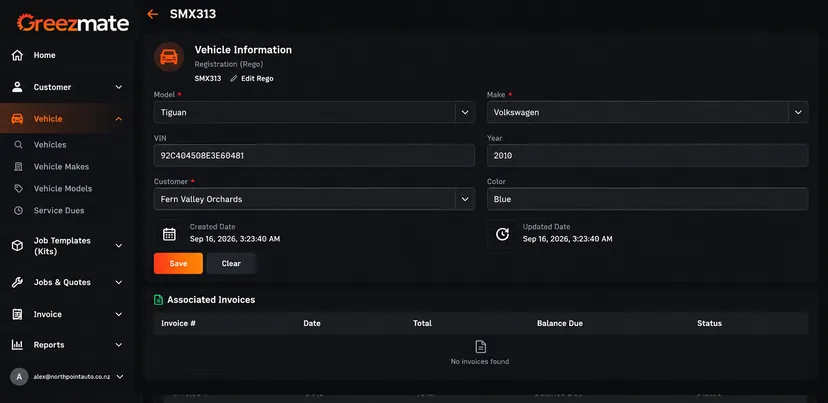
Task: Click the Created Date calendar icon
Action: [x=169, y=234]
